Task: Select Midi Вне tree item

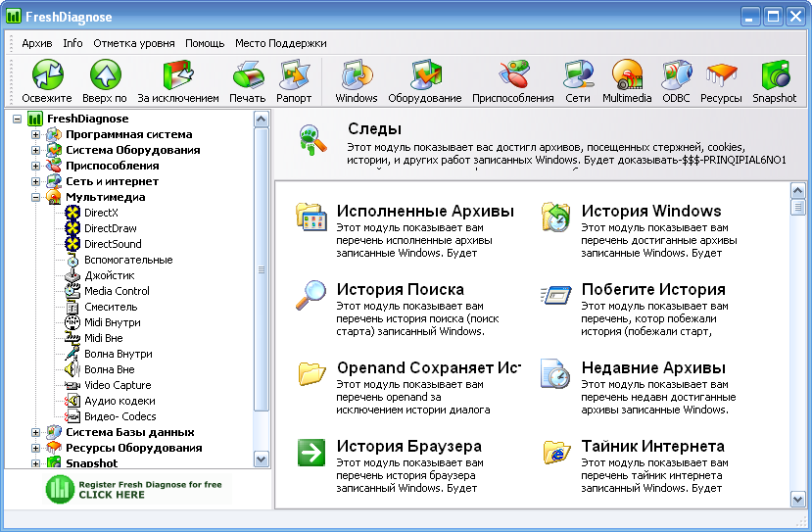Action: 104,338
